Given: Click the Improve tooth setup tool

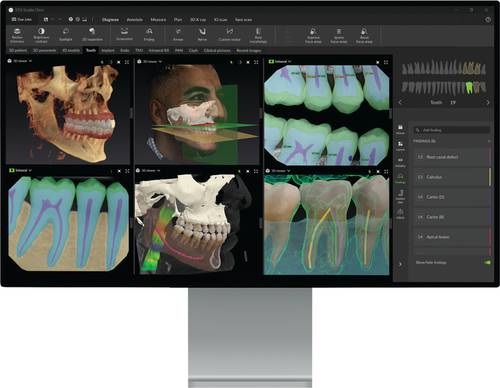Looking at the screenshot, I should coord(313,36).
